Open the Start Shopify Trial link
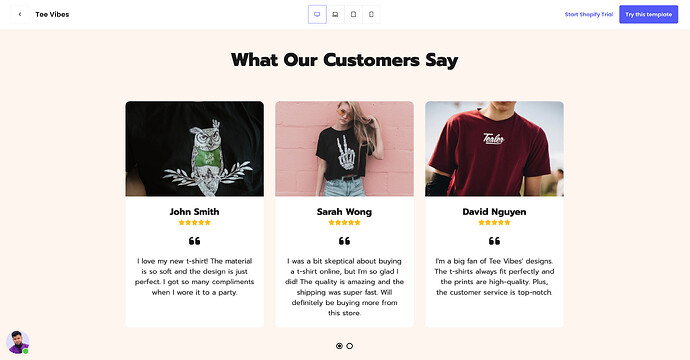Screen dimensions: 690x360 tap(589, 15)
